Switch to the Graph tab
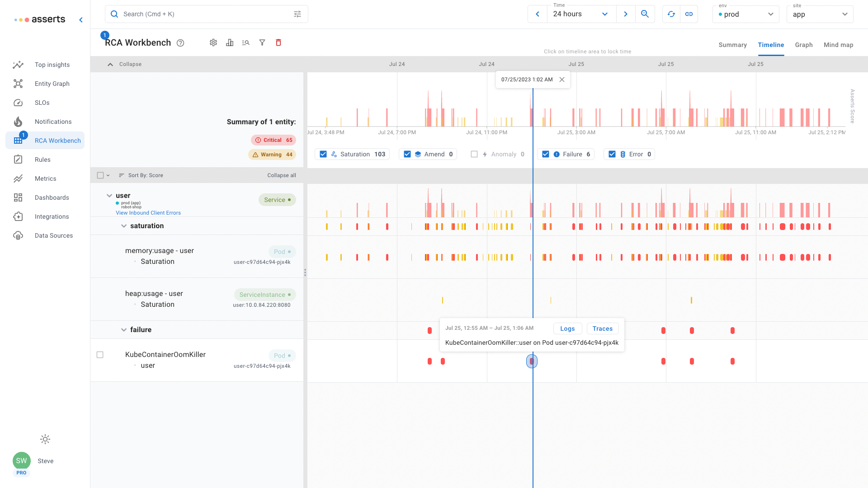This screenshot has width=868, height=488. pos(804,45)
